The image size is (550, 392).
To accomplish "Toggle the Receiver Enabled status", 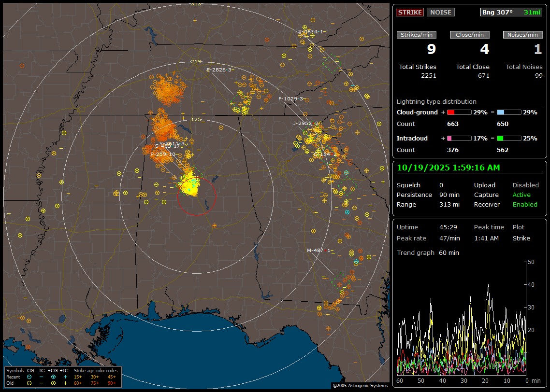I will pyautogui.click(x=525, y=204).
